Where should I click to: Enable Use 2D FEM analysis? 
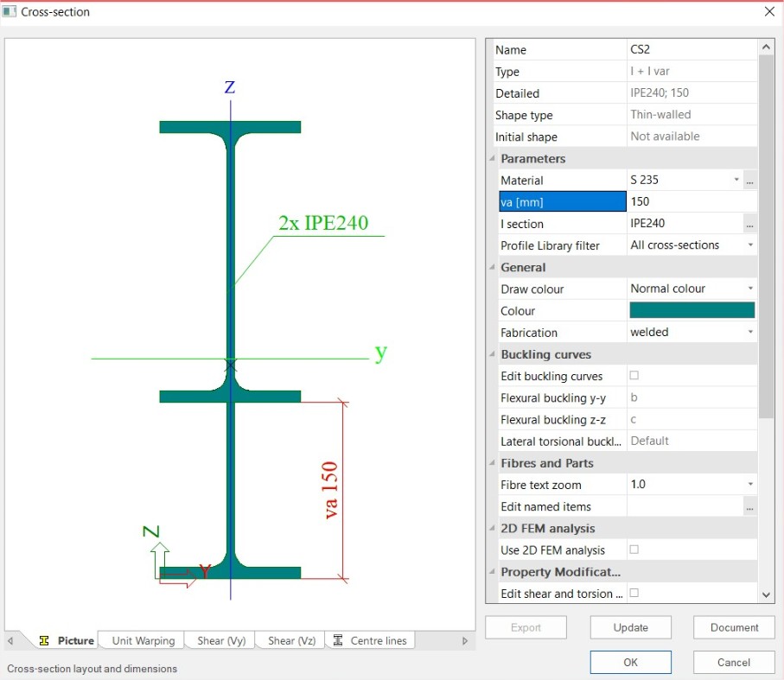click(634, 550)
